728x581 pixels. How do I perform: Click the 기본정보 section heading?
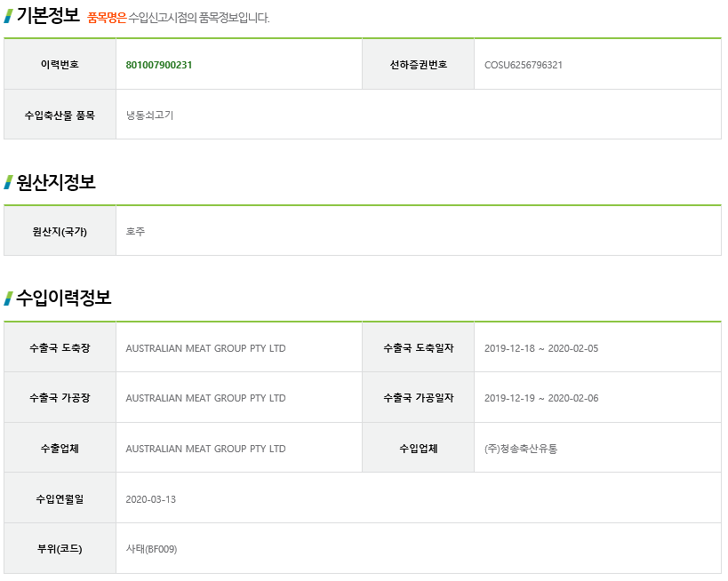(48, 16)
